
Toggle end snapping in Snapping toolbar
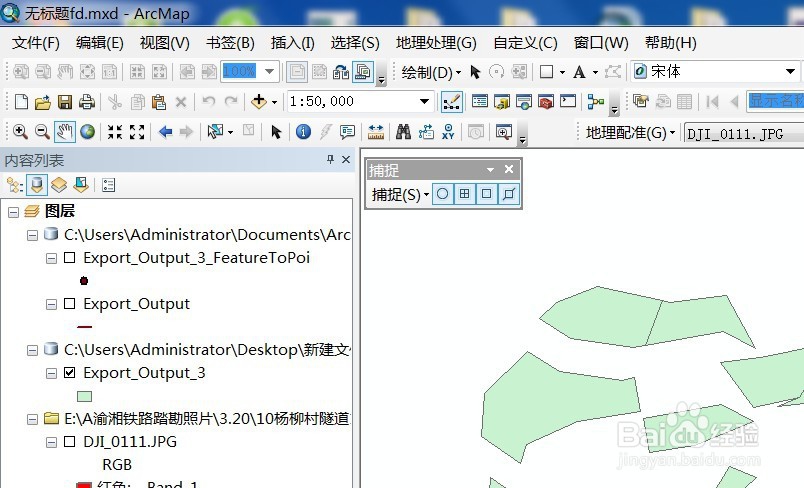pos(465,194)
